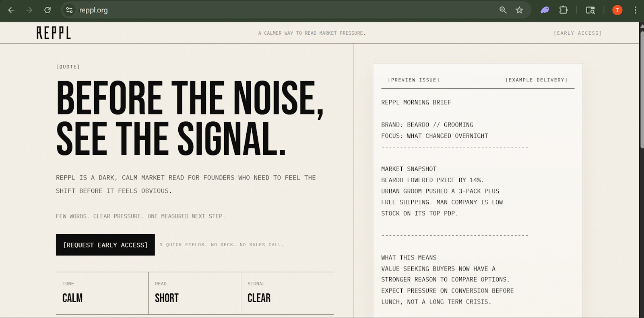
Task: Click the line 'VALUE-SEEKING BUYERS NOW HAVE A'
Action: [438, 268]
